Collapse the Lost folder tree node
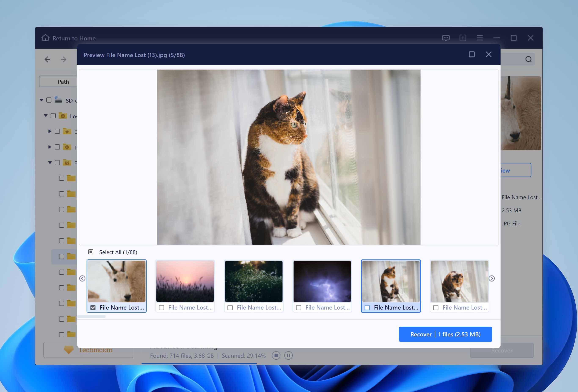 coord(46,115)
